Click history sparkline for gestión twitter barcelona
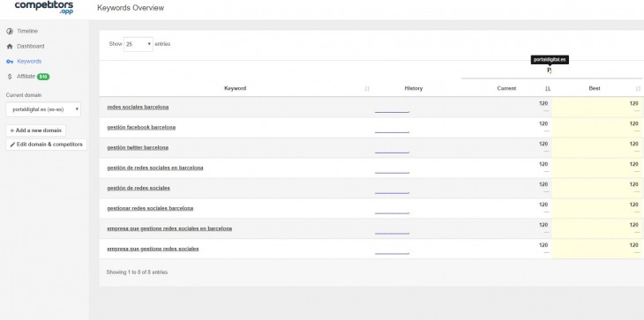Image resolution: width=644 pixels, height=320 pixels. [393, 152]
